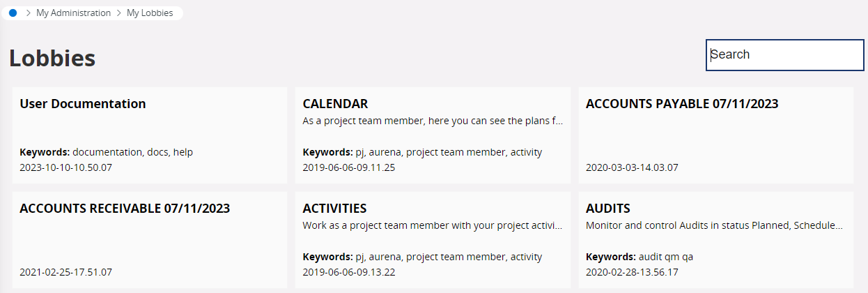Click the AUDITS description about Planned audits
The height and width of the screenshot is (293, 868).
point(714,225)
